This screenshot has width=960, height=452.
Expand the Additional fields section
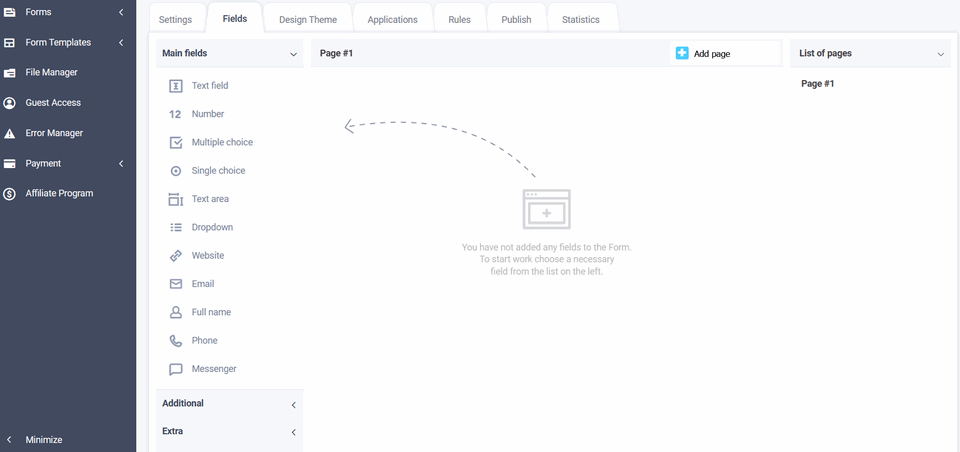(293, 404)
